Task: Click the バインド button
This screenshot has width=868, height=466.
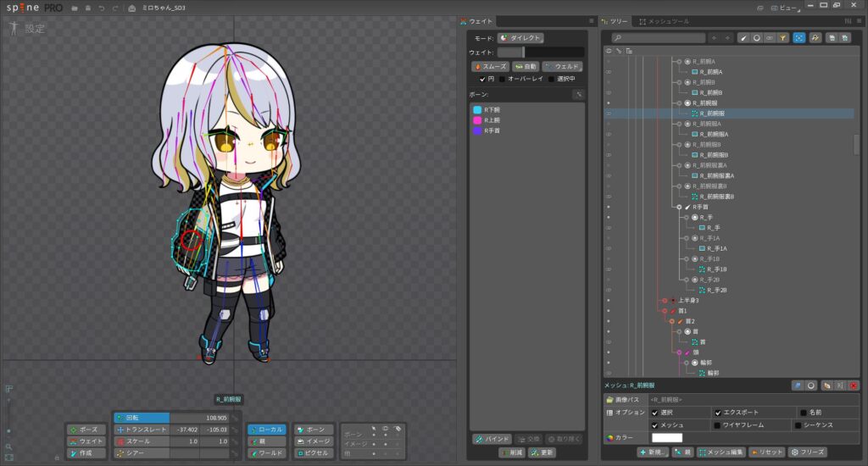Action: (x=492, y=439)
